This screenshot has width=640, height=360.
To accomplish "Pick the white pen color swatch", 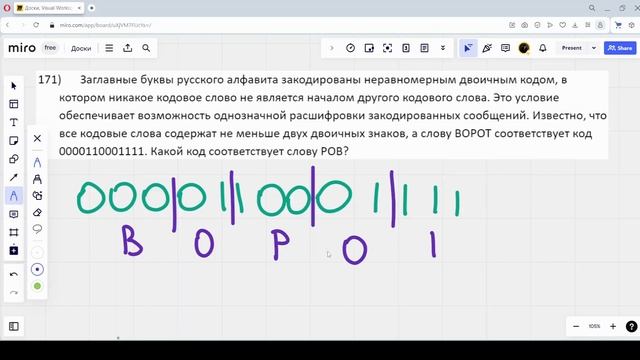I will click(37, 253).
